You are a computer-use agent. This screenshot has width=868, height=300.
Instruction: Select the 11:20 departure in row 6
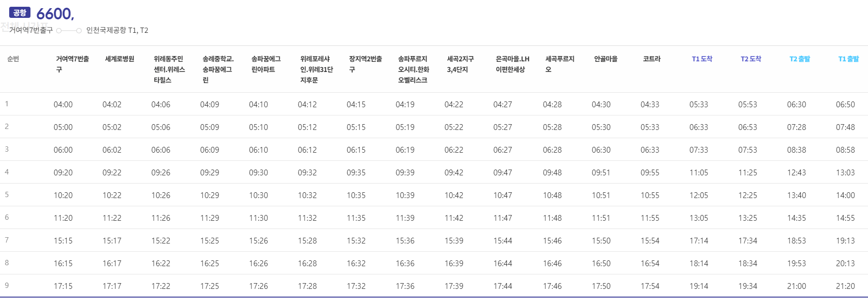point(63,218)
